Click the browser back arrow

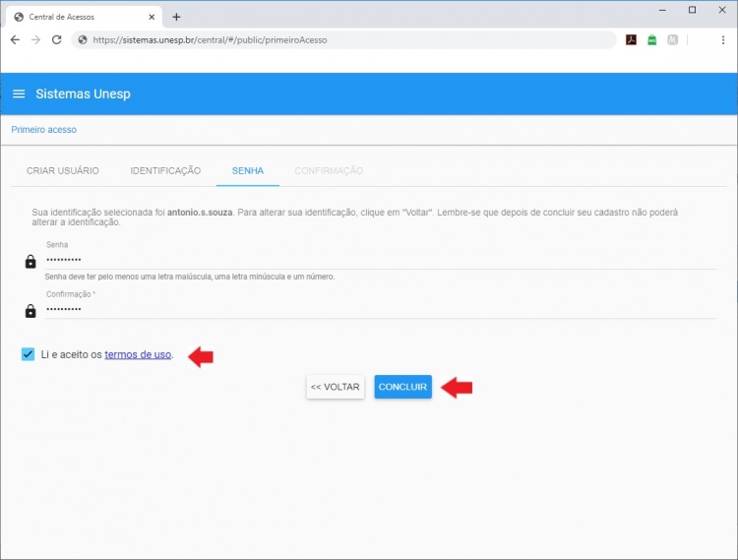click(x=15, y=40)
